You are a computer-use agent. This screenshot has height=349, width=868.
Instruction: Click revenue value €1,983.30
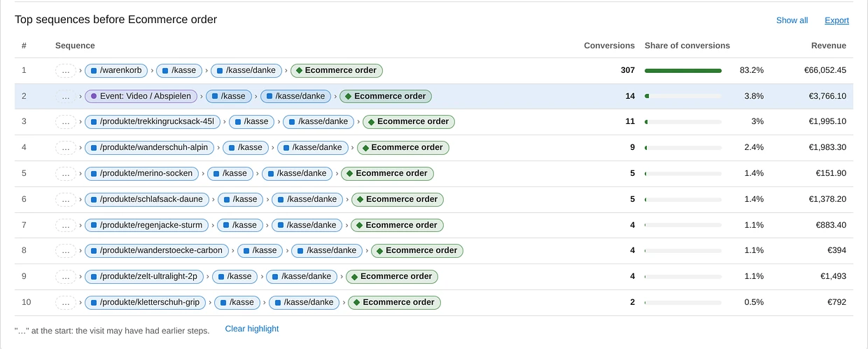pyautogui.click(x=827, y=147)
